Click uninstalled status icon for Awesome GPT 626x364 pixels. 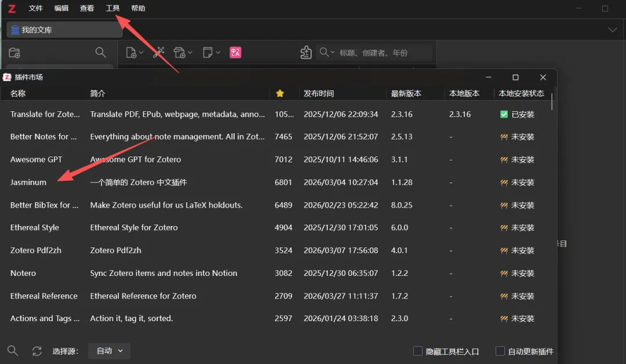point(504,159)
